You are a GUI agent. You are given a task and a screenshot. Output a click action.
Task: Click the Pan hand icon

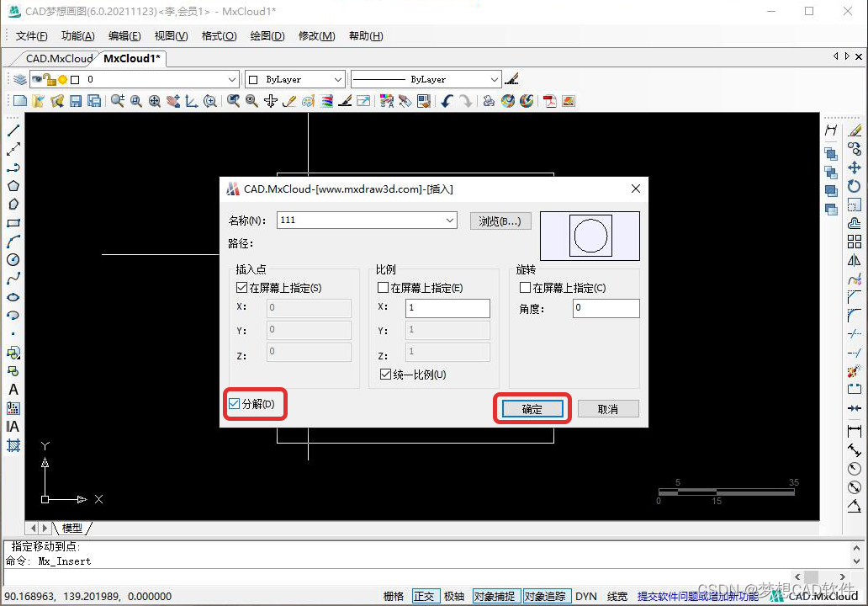(x=173, y=101)
